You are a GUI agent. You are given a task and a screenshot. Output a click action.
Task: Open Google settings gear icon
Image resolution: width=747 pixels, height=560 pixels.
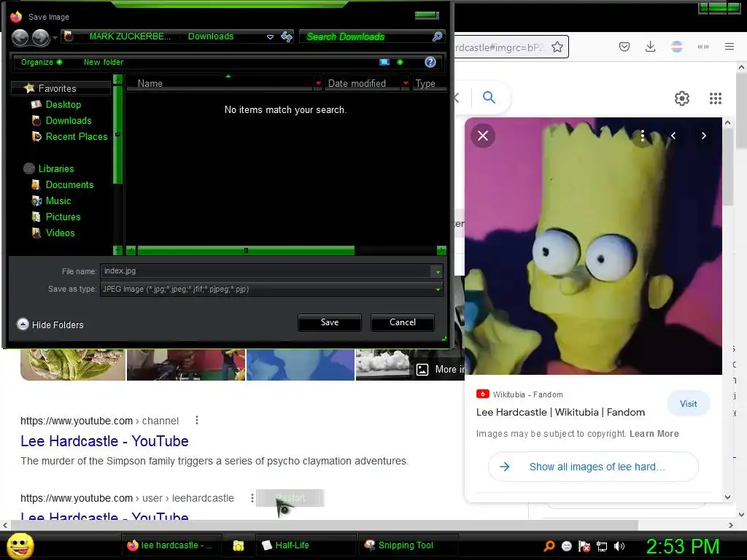[682, 98]
